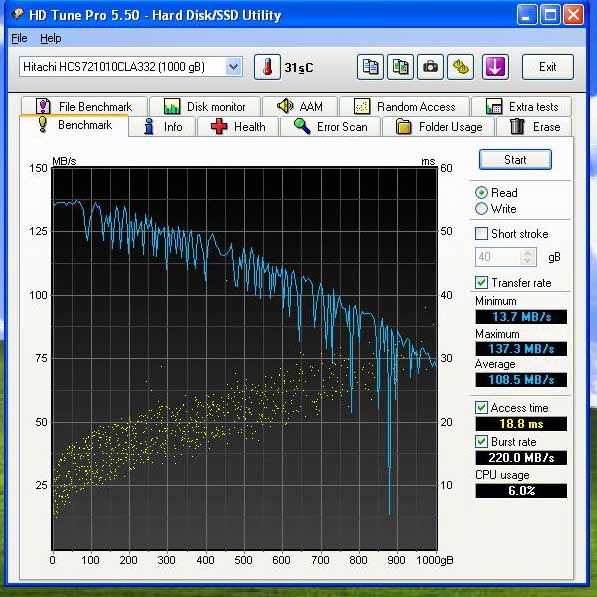Screen dimensions: 597x597
Task: Copy info to clipboard icon
Action: coord(370,67)
